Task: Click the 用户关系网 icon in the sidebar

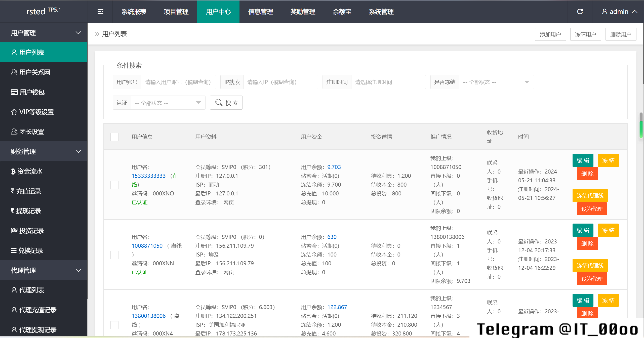Action: (14, 72)
